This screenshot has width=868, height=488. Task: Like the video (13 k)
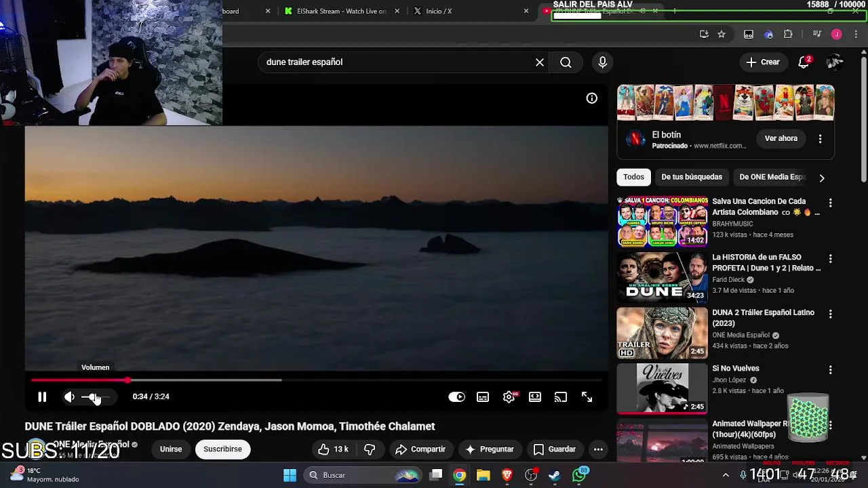333,449
